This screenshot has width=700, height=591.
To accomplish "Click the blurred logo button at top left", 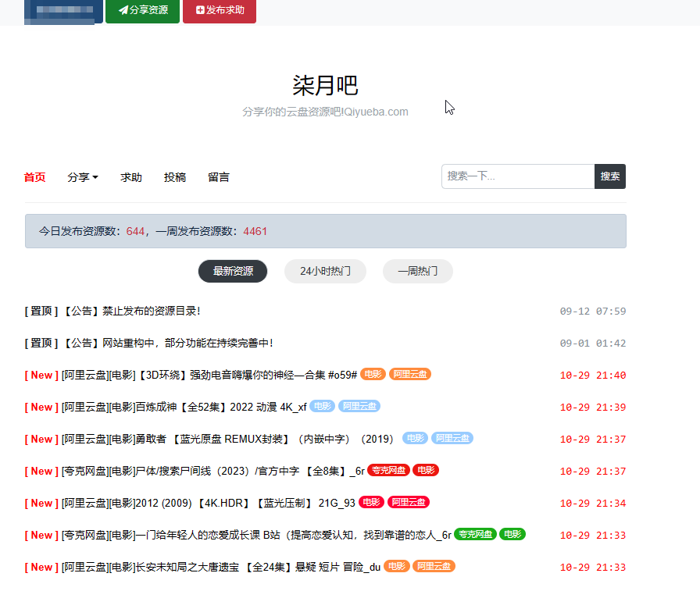I will point(63,11).
